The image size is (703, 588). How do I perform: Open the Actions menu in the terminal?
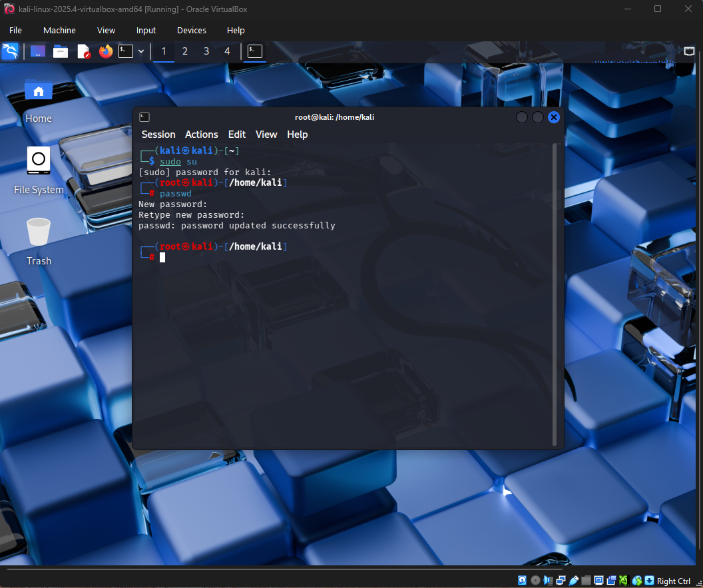coord(201,134)
